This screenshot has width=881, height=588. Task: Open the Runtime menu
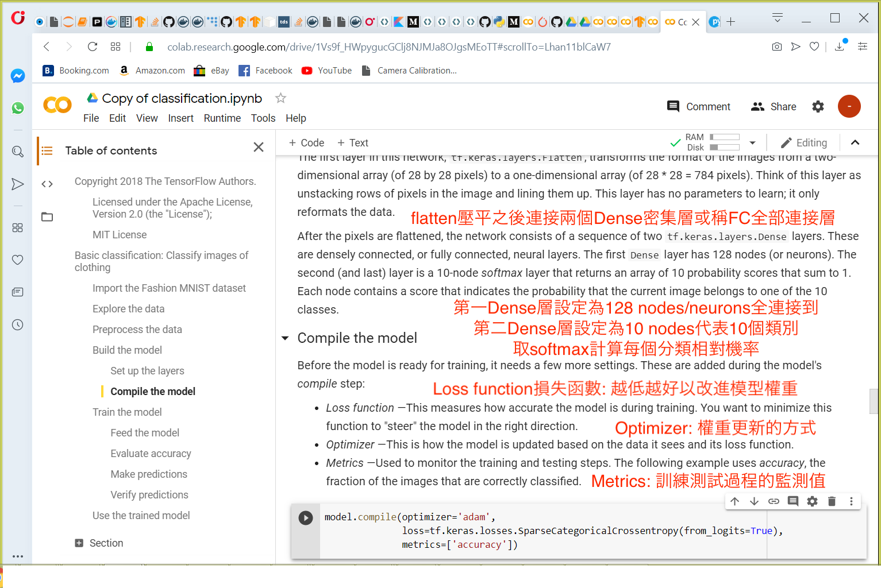222,118
